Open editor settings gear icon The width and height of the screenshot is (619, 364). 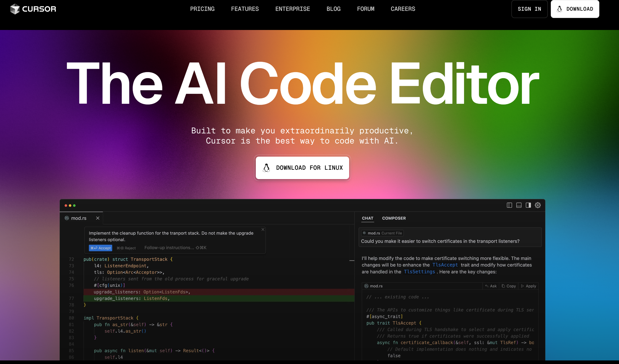[538, 205]
